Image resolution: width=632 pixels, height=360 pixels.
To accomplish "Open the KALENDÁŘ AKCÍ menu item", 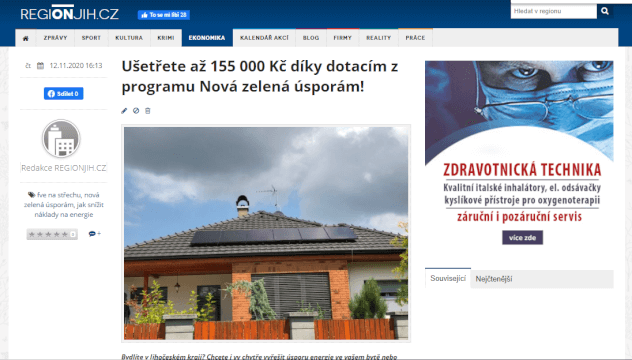I will [264, 38].
